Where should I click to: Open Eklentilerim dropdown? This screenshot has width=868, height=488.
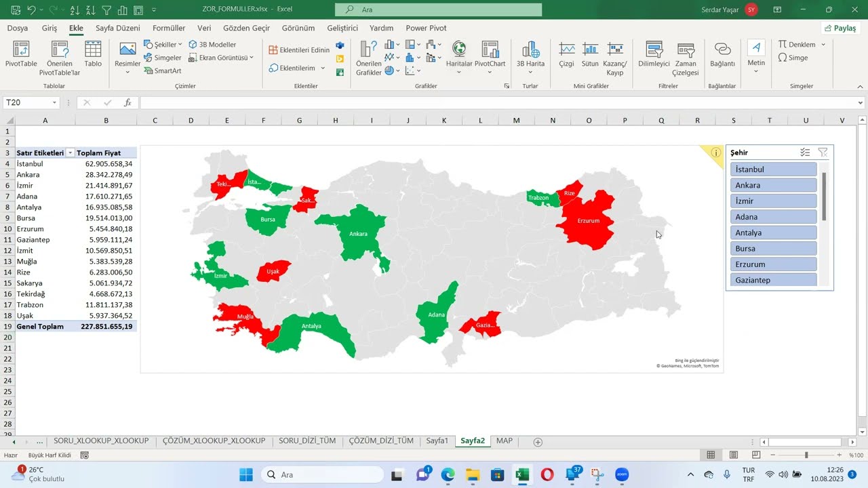coord(297,68)
